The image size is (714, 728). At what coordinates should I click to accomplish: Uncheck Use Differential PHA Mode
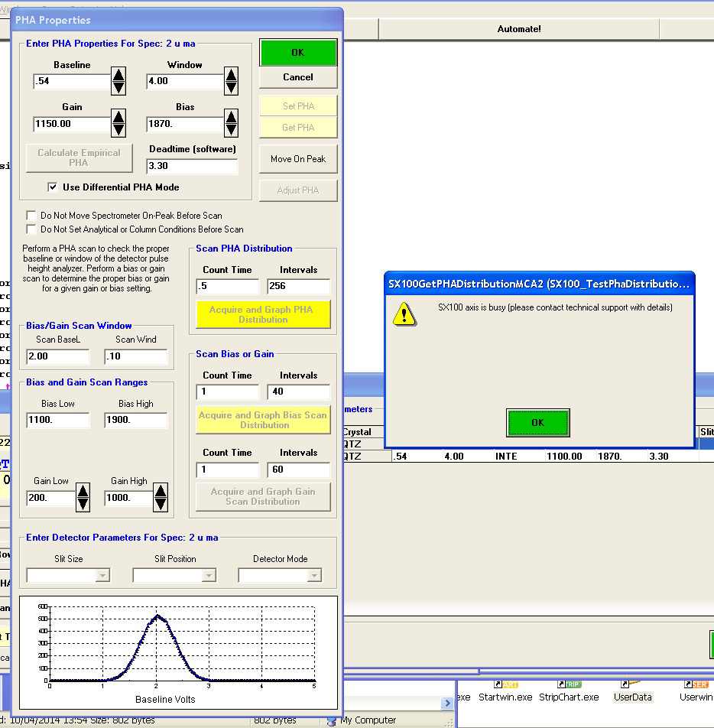tap(53, 187)
